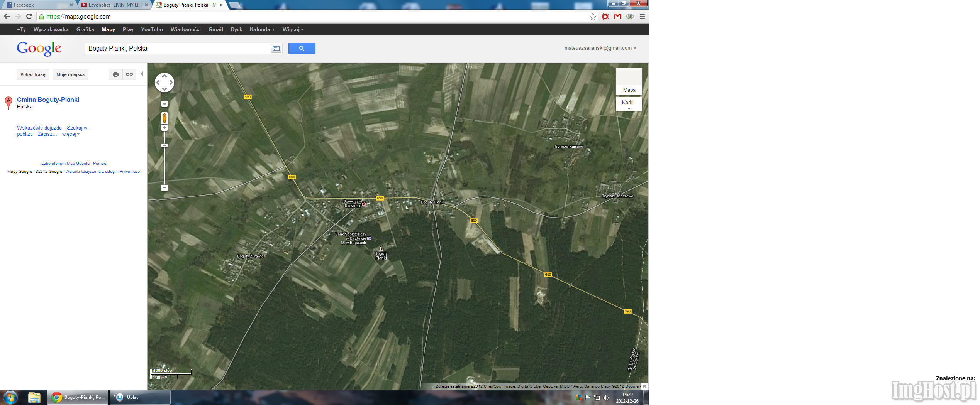Pan the map right with the arrow
980x405 pixels.
point(171,83)
